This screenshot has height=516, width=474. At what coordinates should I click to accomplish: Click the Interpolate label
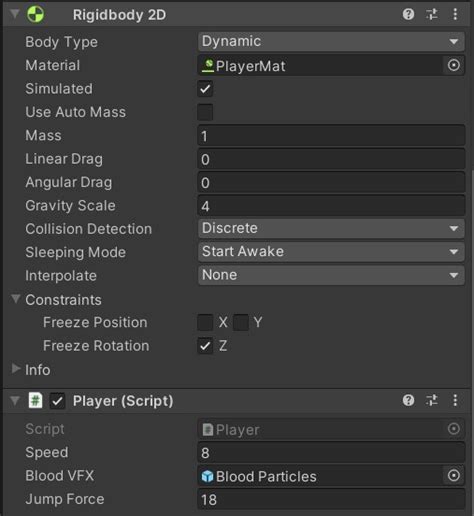[x=61, y=276]
